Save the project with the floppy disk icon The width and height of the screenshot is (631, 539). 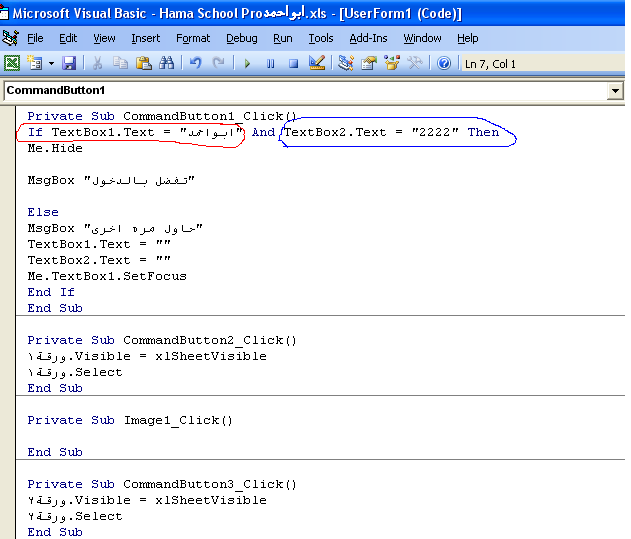69,63
